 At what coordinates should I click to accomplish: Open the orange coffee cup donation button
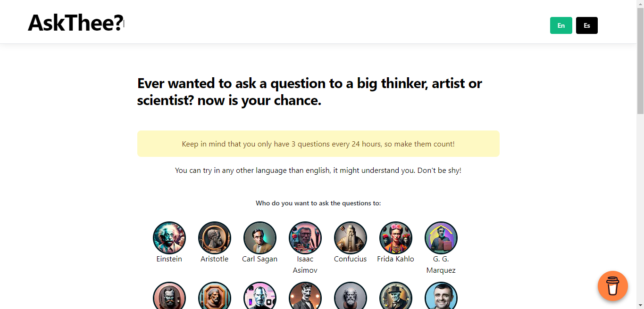[x=613, y=286]
